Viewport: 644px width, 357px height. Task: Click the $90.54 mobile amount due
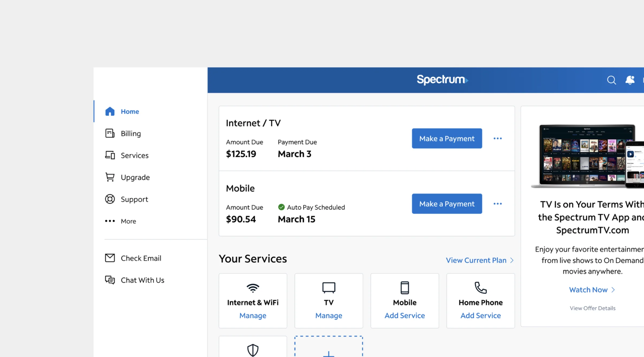click(x=241, y=219)
